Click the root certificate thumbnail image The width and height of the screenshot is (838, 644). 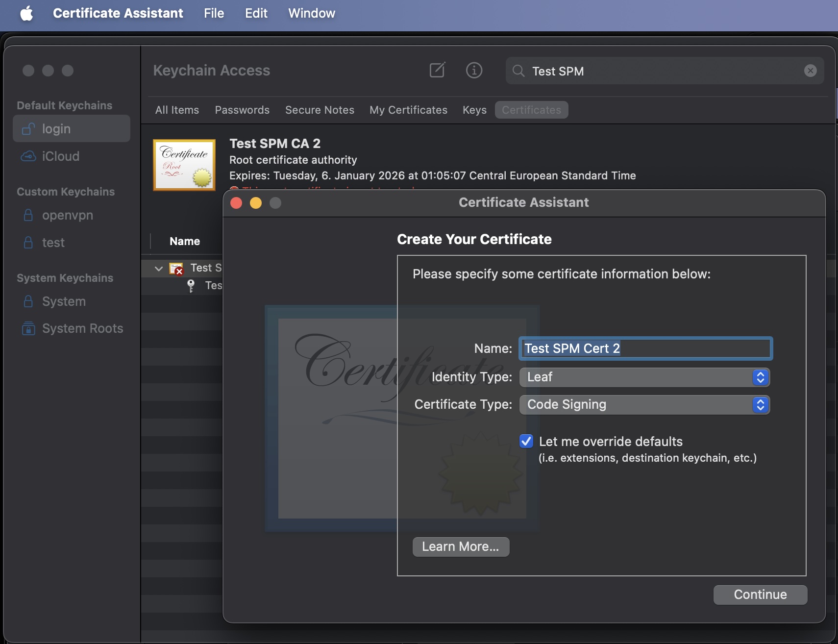[x=184, y=165]
